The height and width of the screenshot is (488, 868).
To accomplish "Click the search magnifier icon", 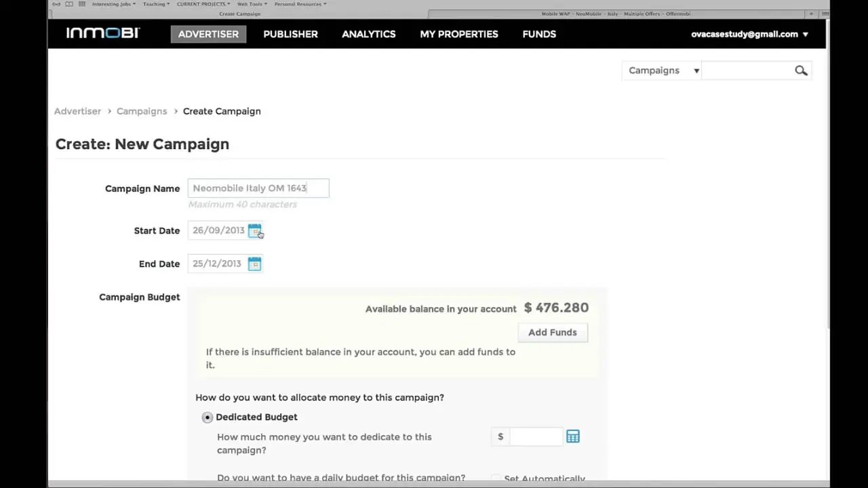I will [x=801, y=70].
